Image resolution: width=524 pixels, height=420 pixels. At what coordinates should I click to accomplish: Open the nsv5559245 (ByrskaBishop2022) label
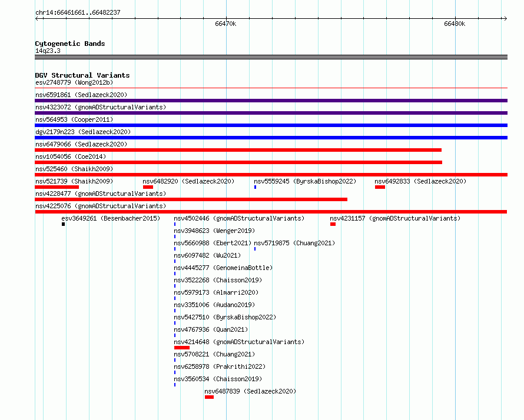305,181
